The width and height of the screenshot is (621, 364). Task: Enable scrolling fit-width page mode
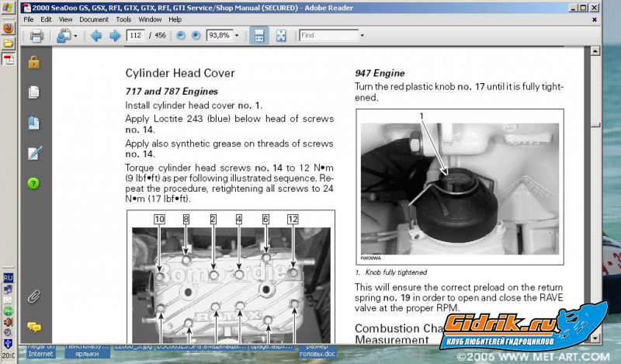coord(258,36)
